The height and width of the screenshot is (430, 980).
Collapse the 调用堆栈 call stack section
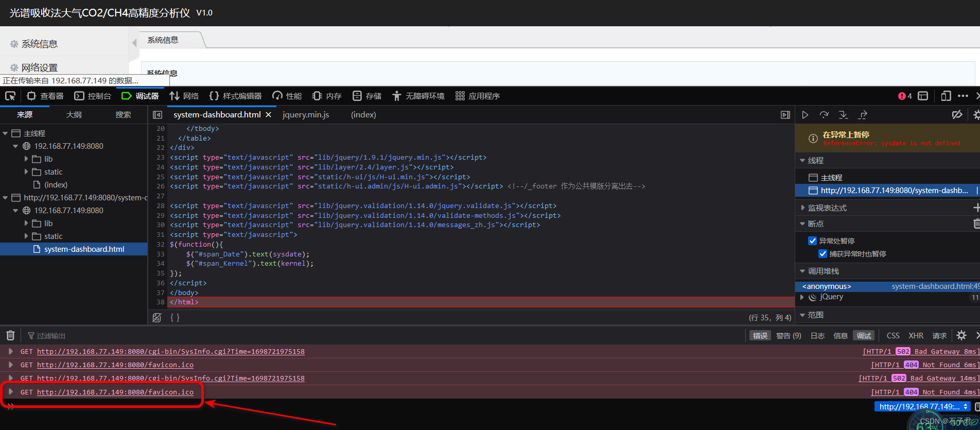(x=802, y=271)
